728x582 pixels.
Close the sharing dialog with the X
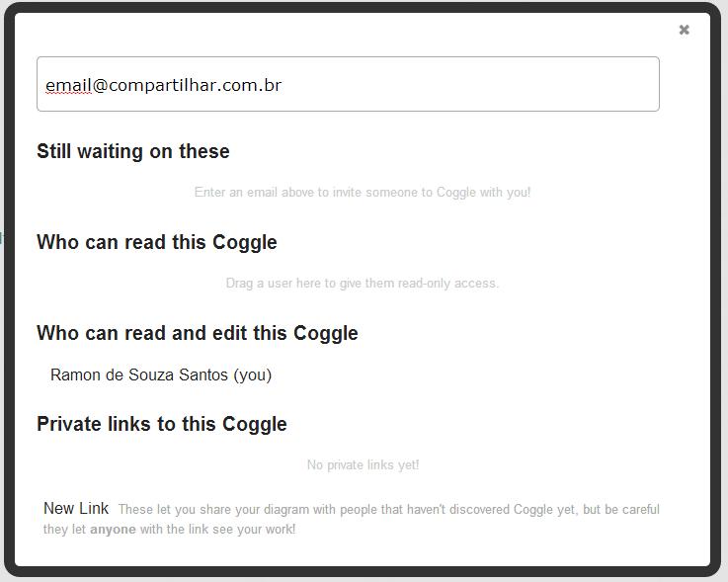coord(684,30)
